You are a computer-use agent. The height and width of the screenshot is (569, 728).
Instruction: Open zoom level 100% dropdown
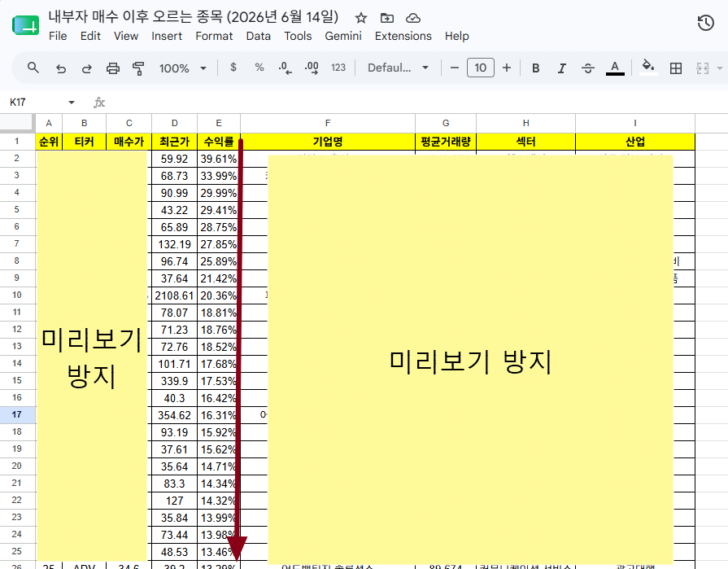tap(183, 68)
